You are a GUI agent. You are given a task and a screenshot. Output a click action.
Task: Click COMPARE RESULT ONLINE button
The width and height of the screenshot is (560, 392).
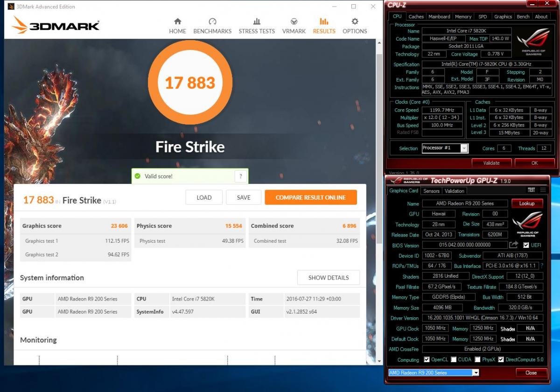pos(310,197)
